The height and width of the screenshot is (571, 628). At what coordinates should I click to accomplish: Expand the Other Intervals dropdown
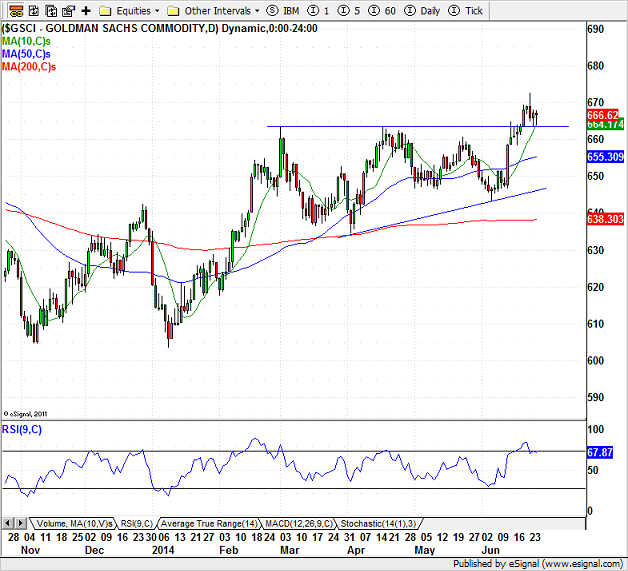[x=257, y=11]
